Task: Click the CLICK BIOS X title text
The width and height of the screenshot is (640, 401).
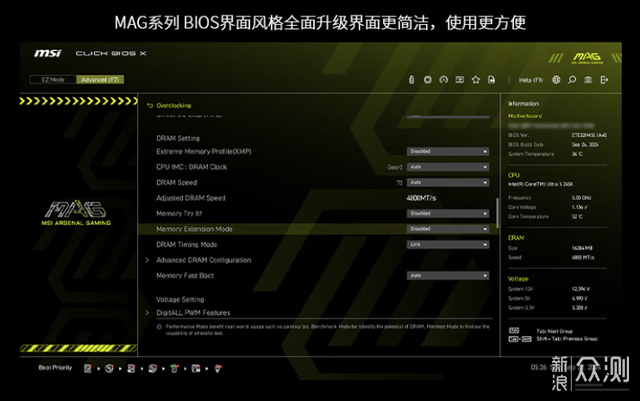Action: 111,53
